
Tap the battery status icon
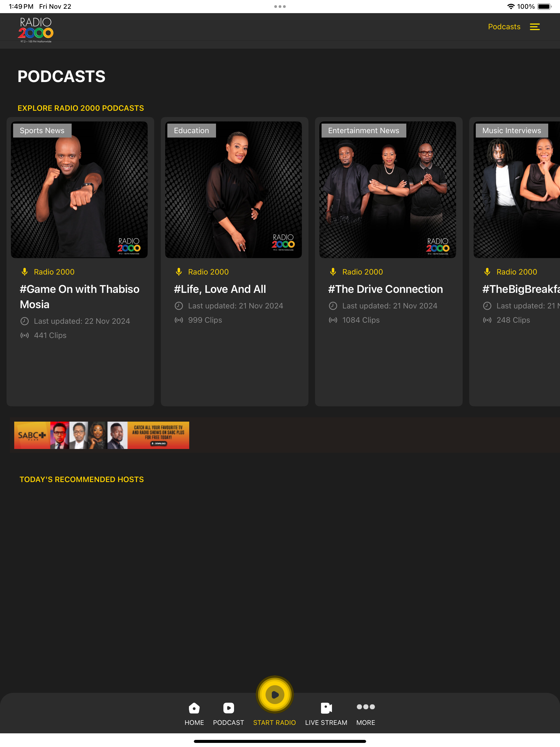(544, 6)
